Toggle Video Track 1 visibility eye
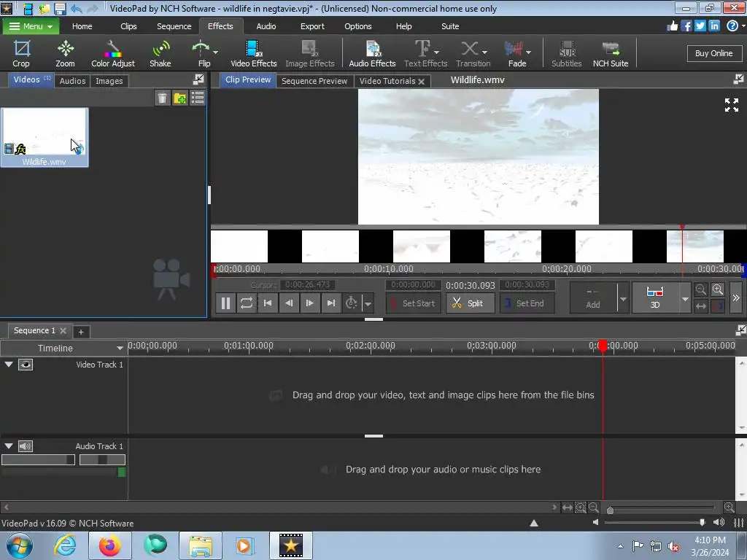This screenshot has width=747, height=560. (x=26, y=365)
